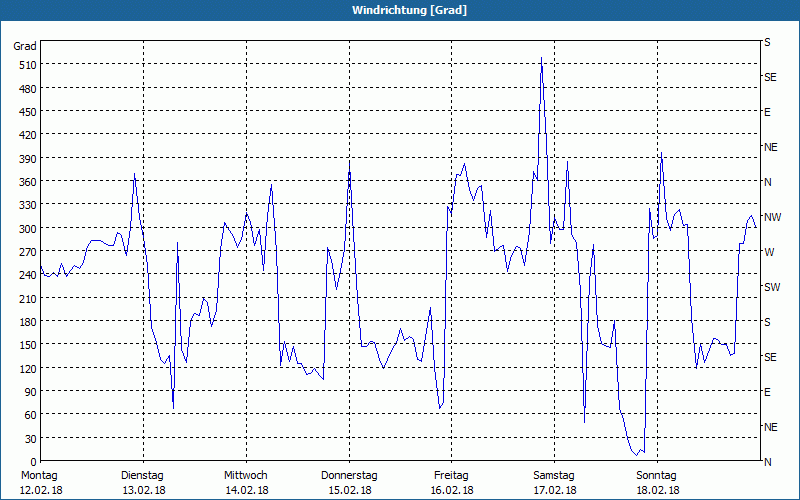The width and height of the screenshot is (800, 500).
Task: Click the 30 value on the left axis
Action: (31, 439)
